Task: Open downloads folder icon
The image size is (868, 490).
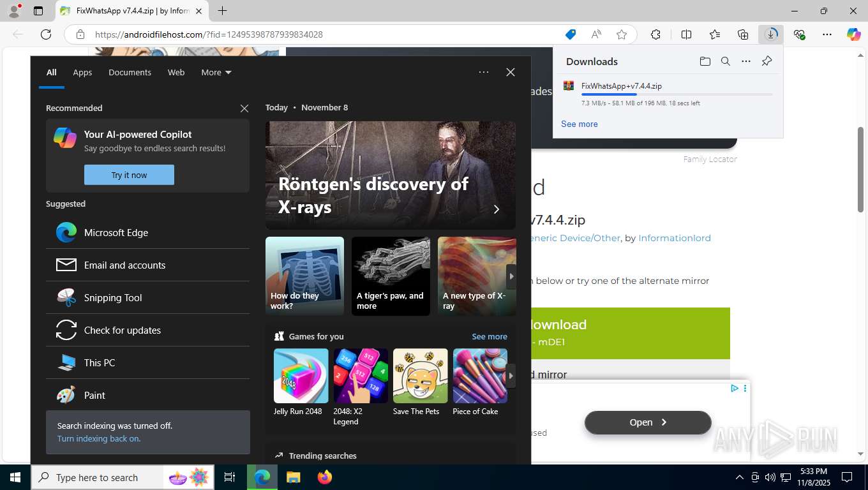Action: tap(705, 61)
